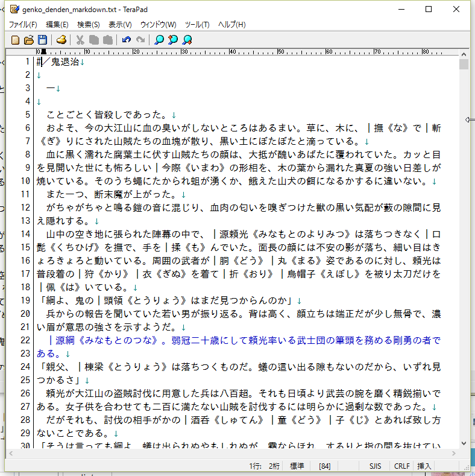
Task: Click the horizontal scrollbar right arrow
Action: (x=454, y=454)
